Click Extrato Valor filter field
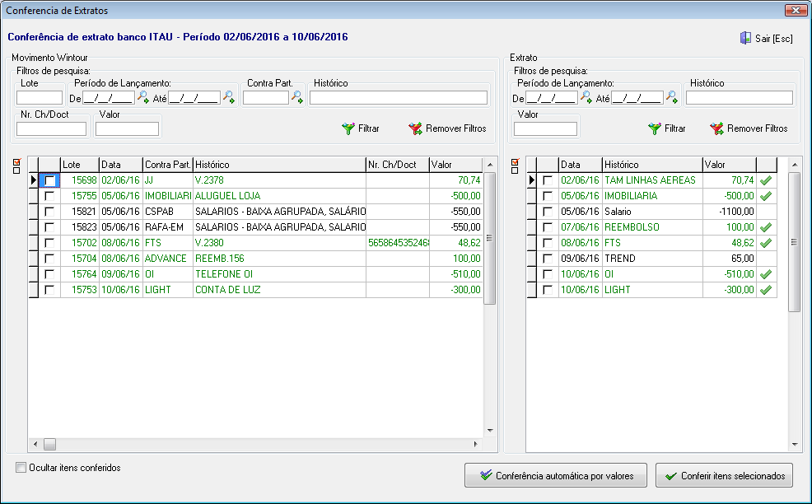The height and width of the screenshot is (504, 812). [545, 129]
